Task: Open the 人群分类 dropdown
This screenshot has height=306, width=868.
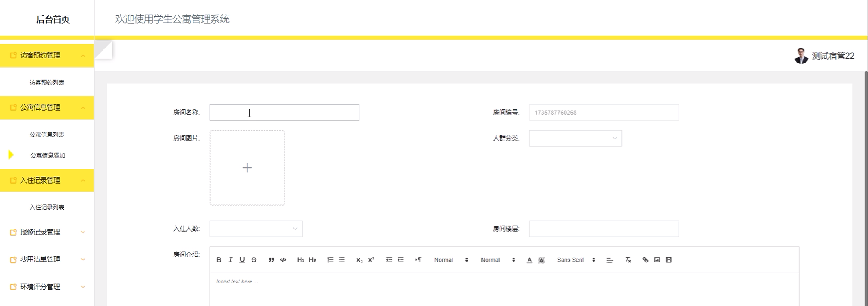Action: [575, 138]
